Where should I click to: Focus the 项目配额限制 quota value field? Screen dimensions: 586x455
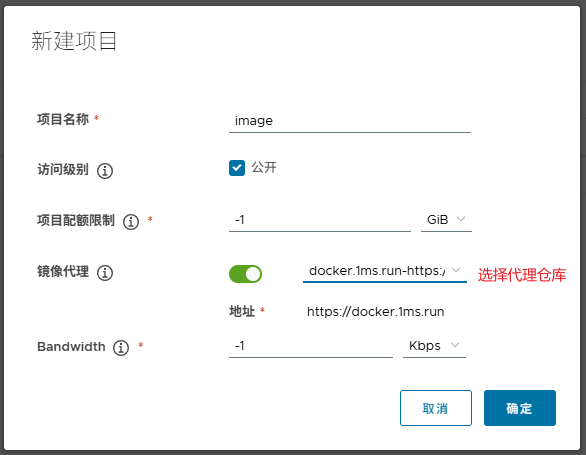(x=320, y=220)
